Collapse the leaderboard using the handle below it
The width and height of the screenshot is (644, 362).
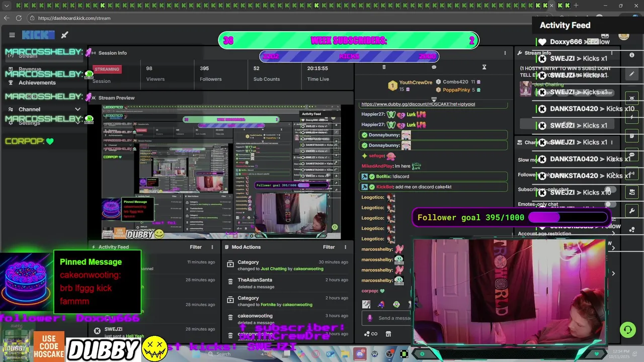tap(434, 100)
